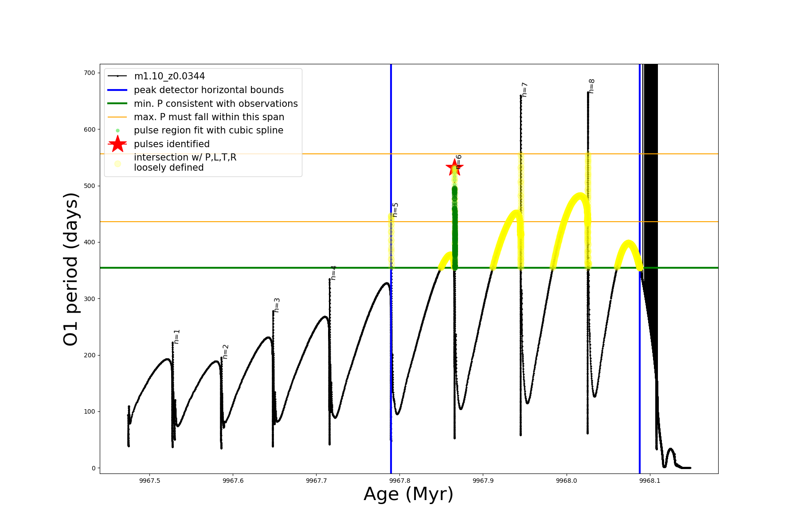Image resolution: width=798 pixels, height=532 pixels.
Task: Click the 'O1 period (days)' y-axis title
Action: (x=71, y=269)
